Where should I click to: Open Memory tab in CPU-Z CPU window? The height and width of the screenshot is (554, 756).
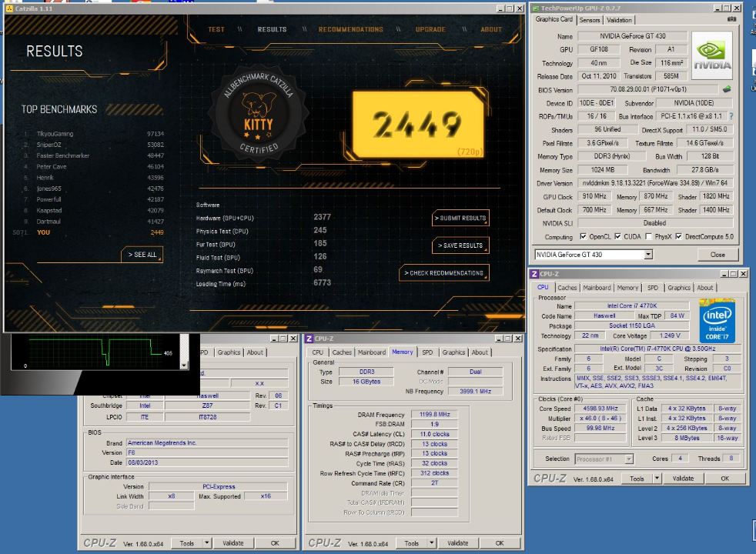pyautogui.click(x=627, y=288)
